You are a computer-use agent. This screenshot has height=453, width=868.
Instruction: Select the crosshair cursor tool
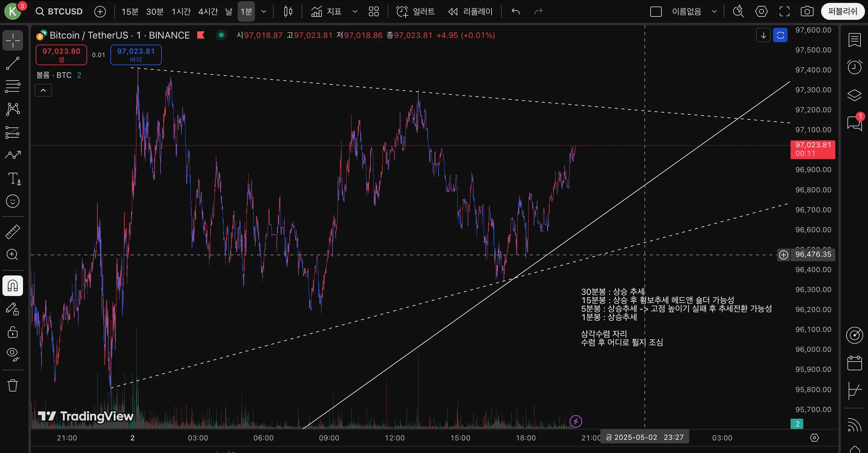click(13, 40)
